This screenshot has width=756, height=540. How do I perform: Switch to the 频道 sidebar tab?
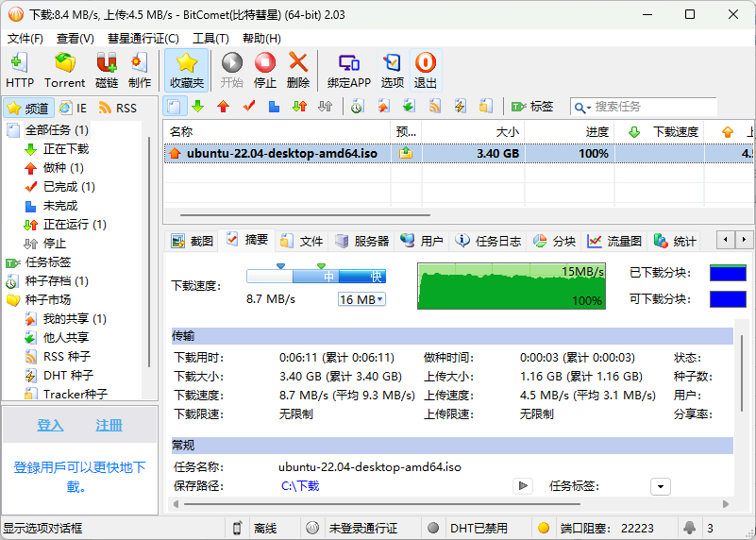pyautogui.click(x=28, y=108)
